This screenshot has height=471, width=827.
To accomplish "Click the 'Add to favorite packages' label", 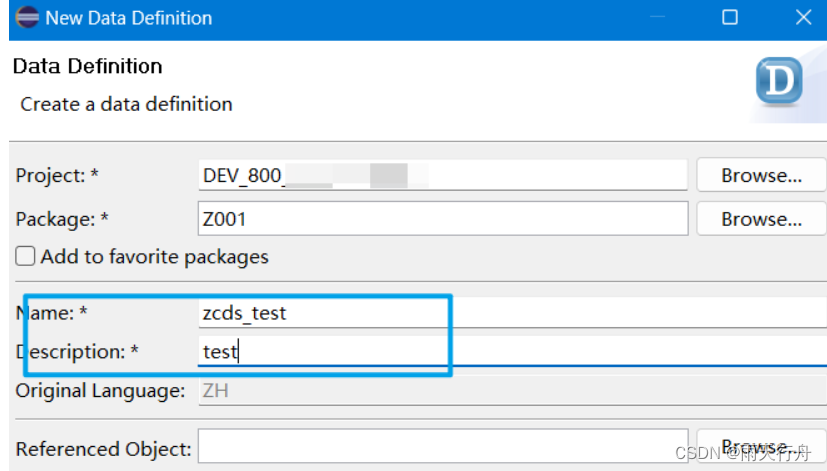I will pos(154,257).
